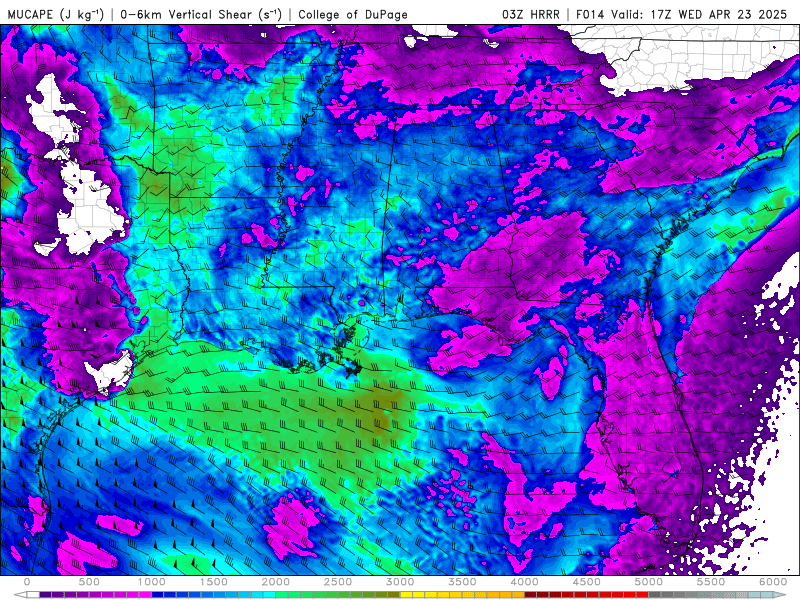
Task: Click the '2000' legend value
Action: (276, 582)
